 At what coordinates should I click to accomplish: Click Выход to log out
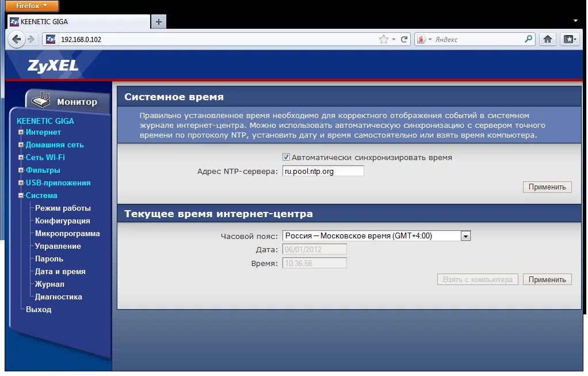pyautogui.click(x=39, y=310)
